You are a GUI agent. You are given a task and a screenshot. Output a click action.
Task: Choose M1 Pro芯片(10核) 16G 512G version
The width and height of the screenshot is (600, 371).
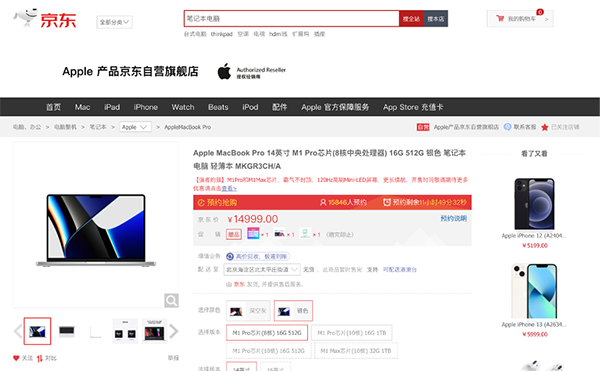268,351
